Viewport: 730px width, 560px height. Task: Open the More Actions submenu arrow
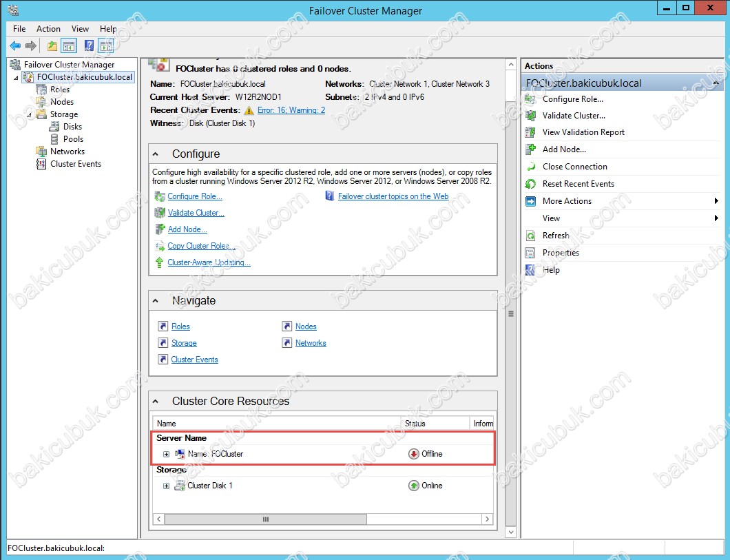pyautogui.click(x=716, y=201)
